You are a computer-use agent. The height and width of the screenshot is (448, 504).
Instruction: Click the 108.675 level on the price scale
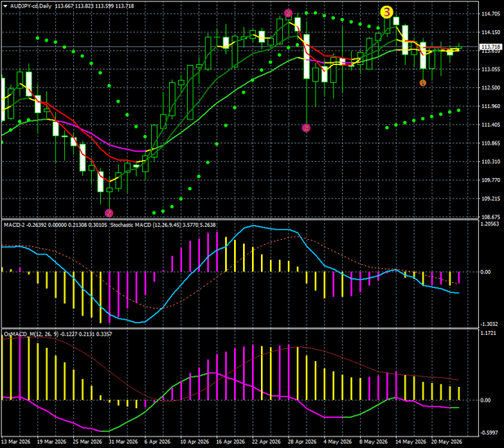click(490, 217)
